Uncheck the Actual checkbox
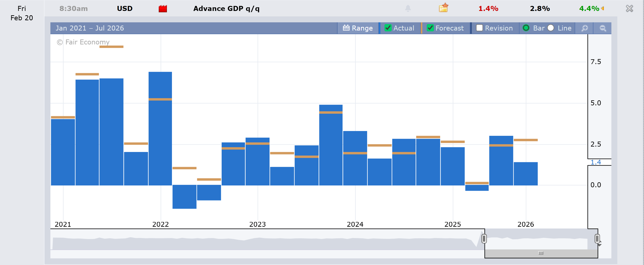 [388, 28]
